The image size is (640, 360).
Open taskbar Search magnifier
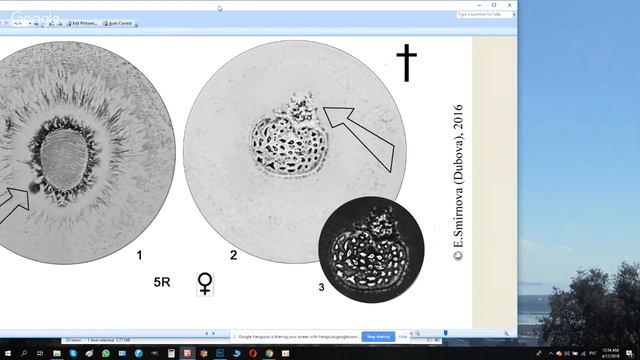tap(24, 353)
